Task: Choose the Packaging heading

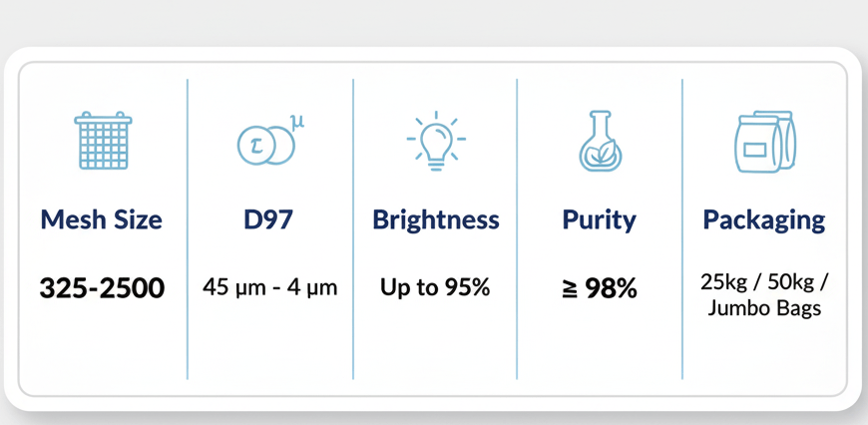Action: click(764, 219)
